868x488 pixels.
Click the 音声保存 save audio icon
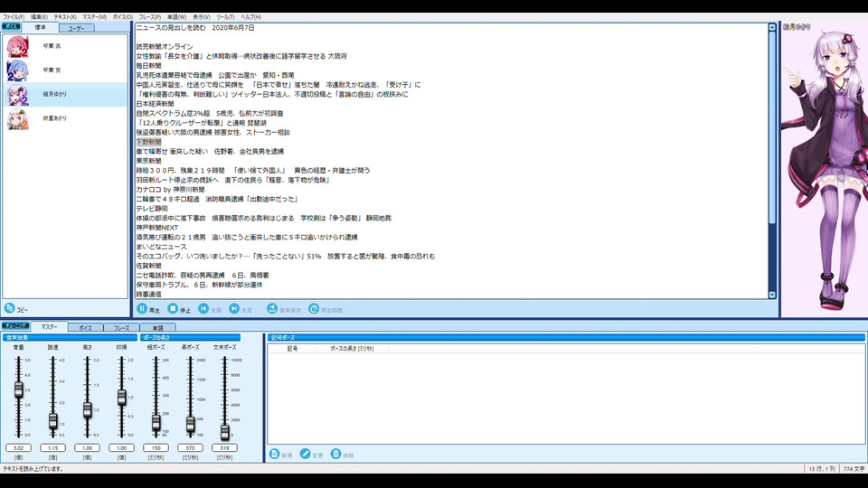[272, 309]
